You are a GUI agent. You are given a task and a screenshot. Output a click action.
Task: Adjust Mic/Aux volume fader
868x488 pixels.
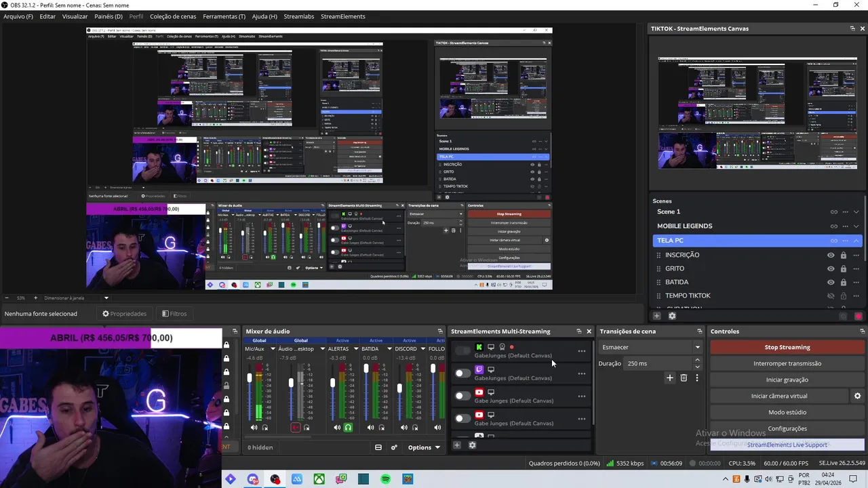click(250, 378)
